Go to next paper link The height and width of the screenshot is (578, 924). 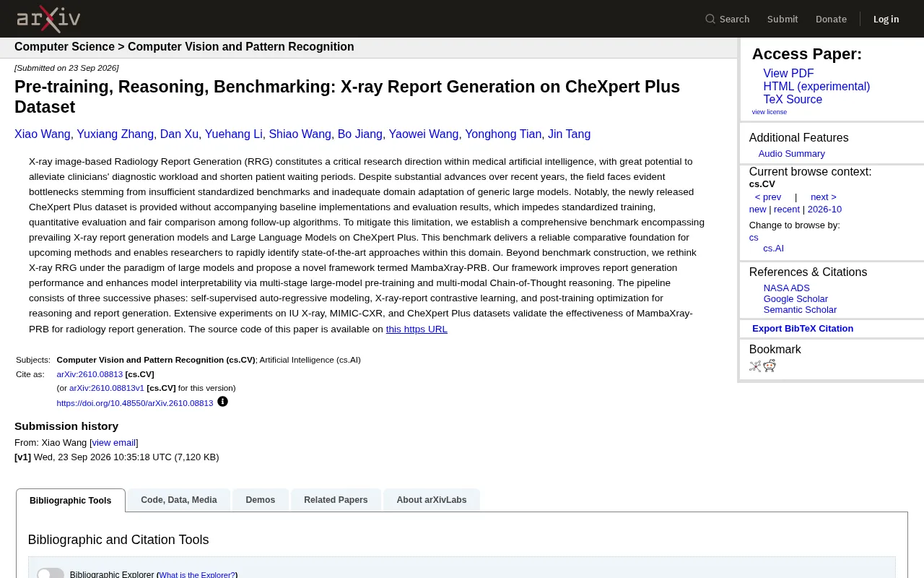[x=824, y=197]
